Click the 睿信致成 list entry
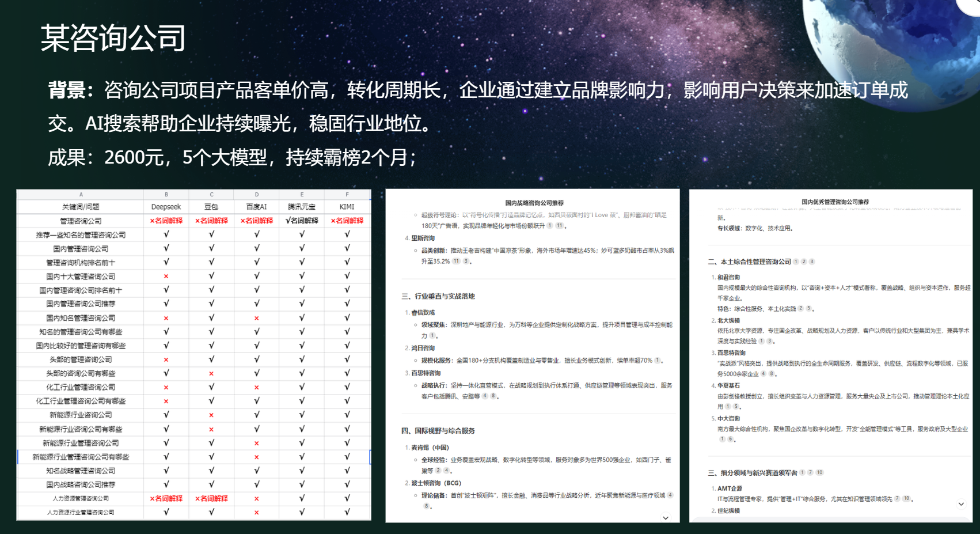The height and width of the screenshot is (534, 980). tap(423, 312)
